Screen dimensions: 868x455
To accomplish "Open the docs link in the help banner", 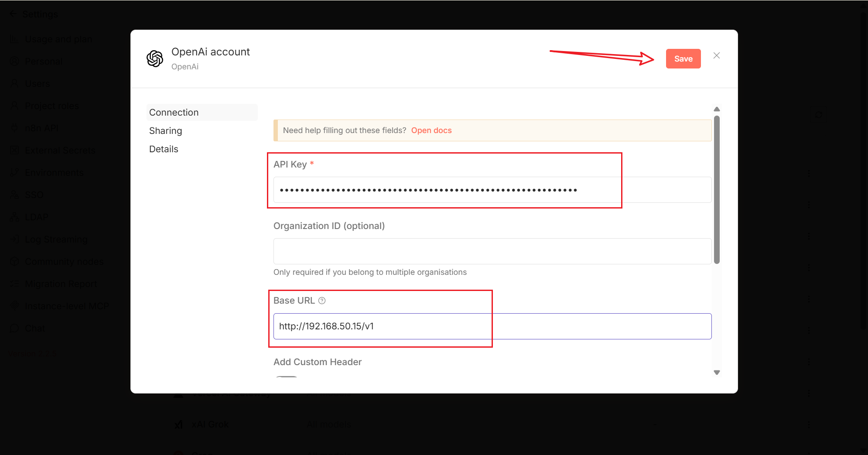I will [431, 130].
